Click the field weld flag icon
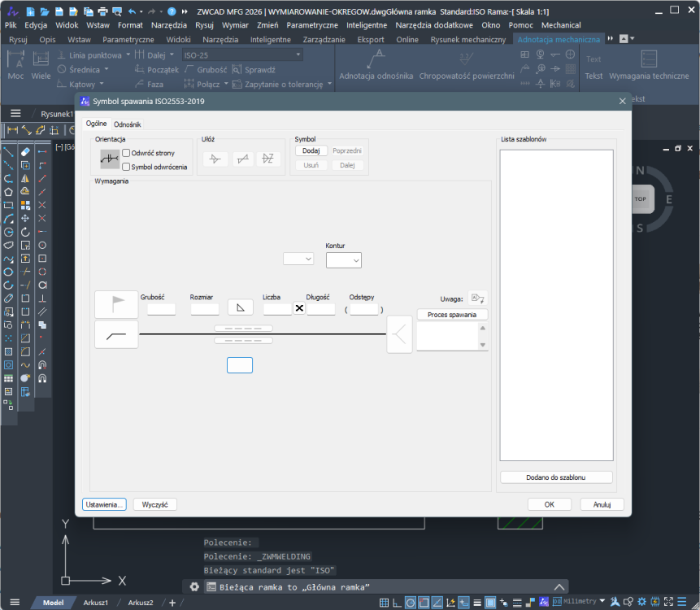Viewport: 700px width, 610px height. pos(116,304)
